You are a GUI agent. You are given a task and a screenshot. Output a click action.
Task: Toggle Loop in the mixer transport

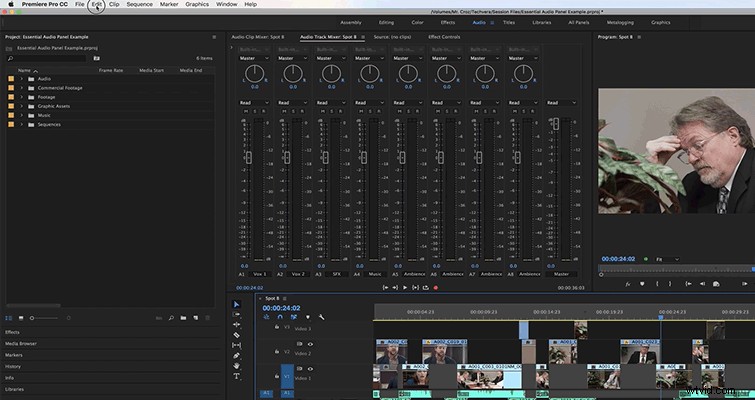(x=426, y=287)
